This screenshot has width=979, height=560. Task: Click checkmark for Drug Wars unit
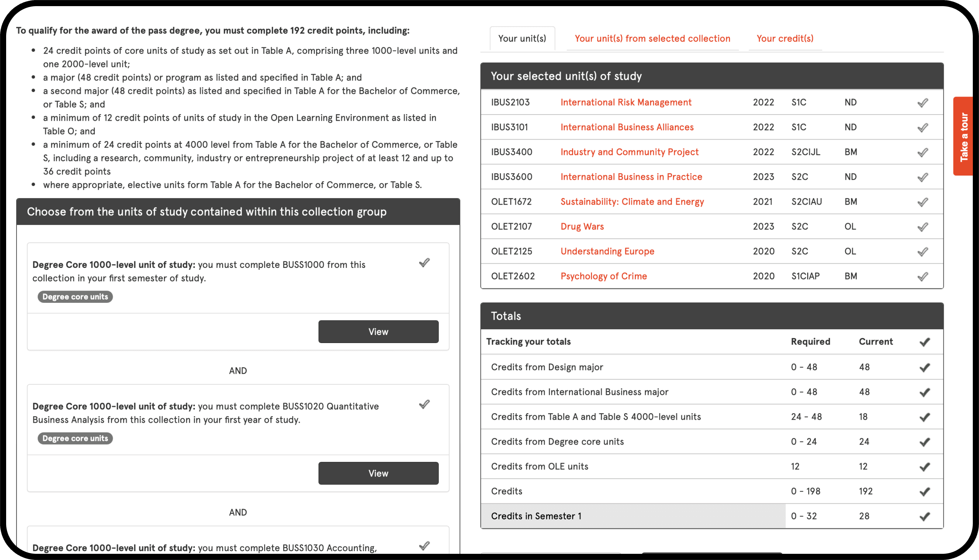coord(923,227)
